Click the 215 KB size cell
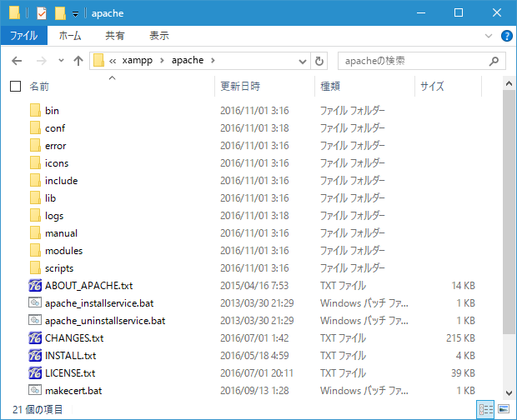517x420 pixels. click(460, 338)
